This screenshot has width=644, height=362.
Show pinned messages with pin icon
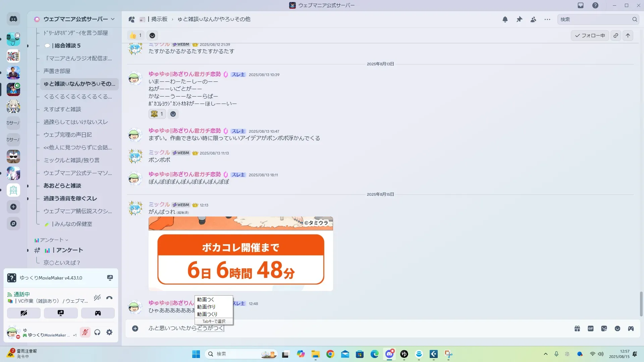tap(519, 19)
